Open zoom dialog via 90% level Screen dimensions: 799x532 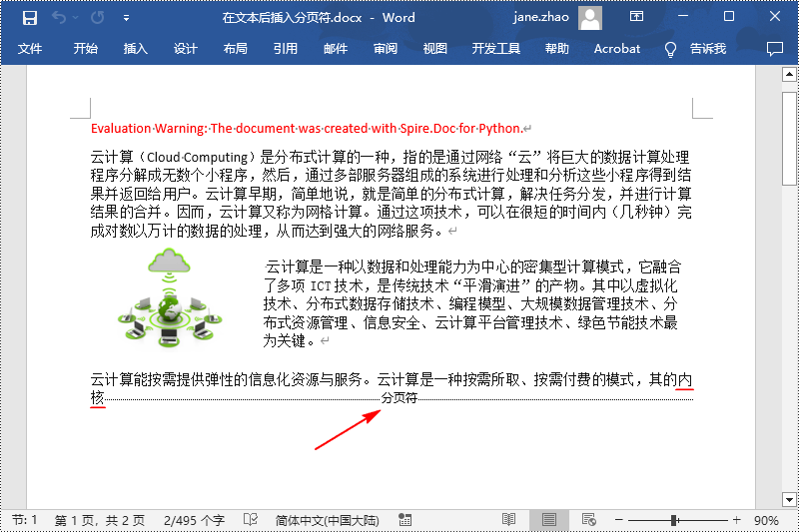tap(766, 520)
